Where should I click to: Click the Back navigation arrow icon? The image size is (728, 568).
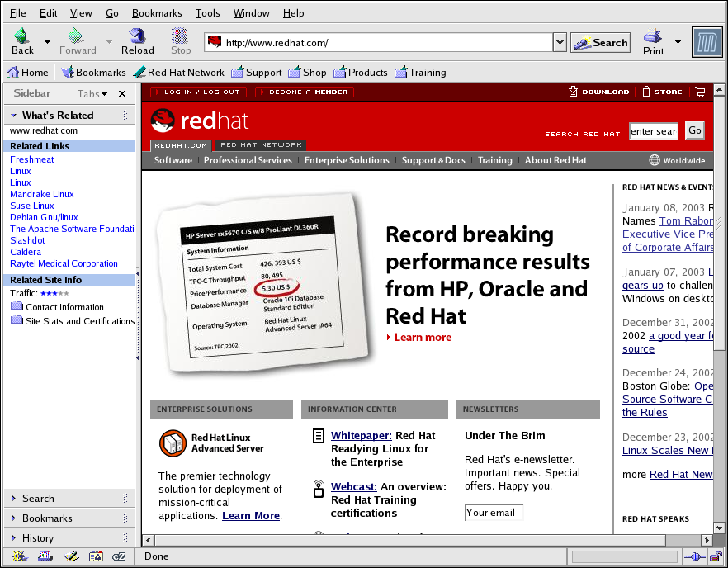[x=22, y=35]
